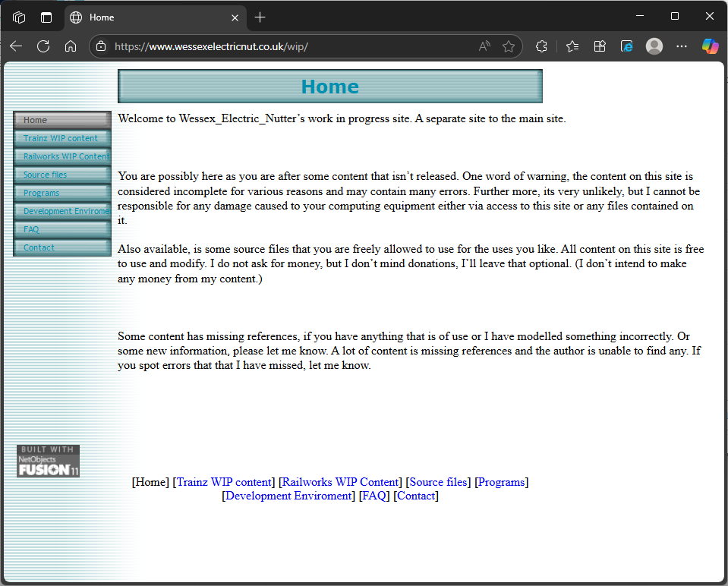Click the Home page title banner

pyautogui.click(x=330, y=87)
